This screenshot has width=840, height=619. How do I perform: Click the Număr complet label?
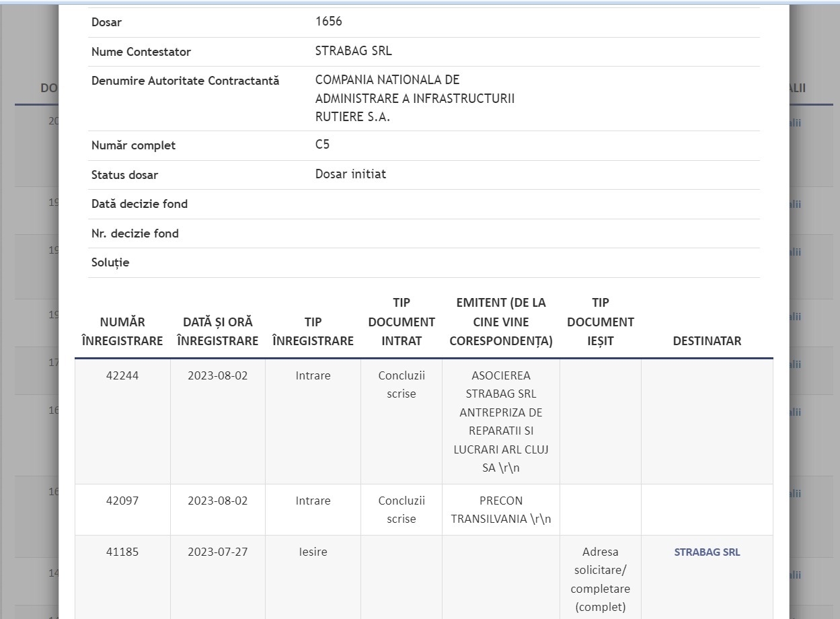(x=133, y=145)
